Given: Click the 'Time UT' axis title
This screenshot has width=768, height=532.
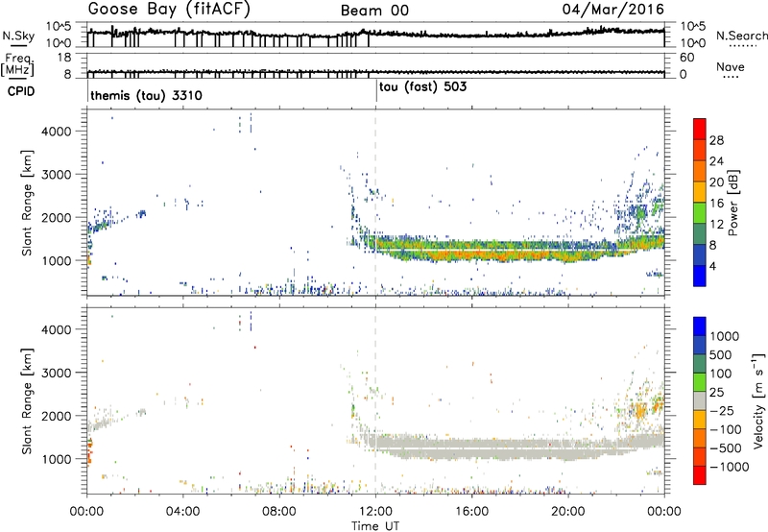Looking at the screenshot, I should 375,526.
